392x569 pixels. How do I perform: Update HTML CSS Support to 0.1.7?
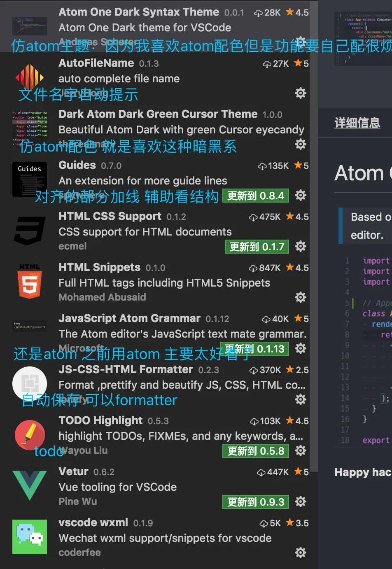click(x=257, y=247)
